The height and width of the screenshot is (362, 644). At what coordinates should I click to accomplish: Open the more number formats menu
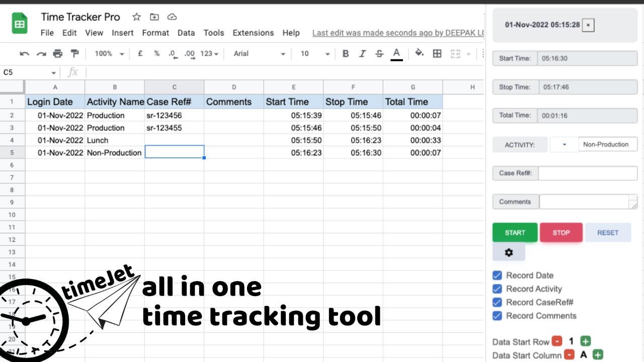pos(209,54)
